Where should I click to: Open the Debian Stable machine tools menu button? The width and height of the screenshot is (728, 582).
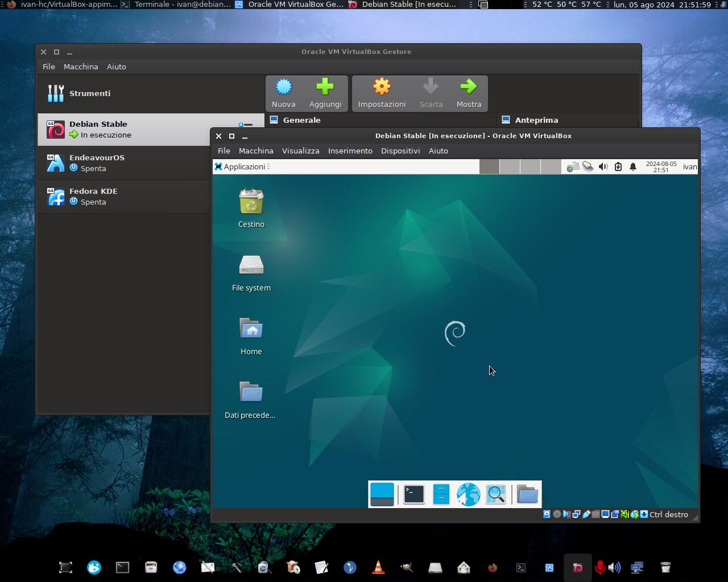click(246, 124)
